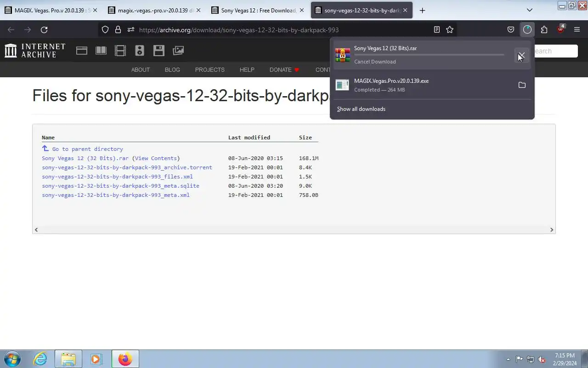Image resolution: width=588 pixels, height=368 pixels.
Task: Expand the list all tabs dropdown
Action: click(x=529, y=10)
